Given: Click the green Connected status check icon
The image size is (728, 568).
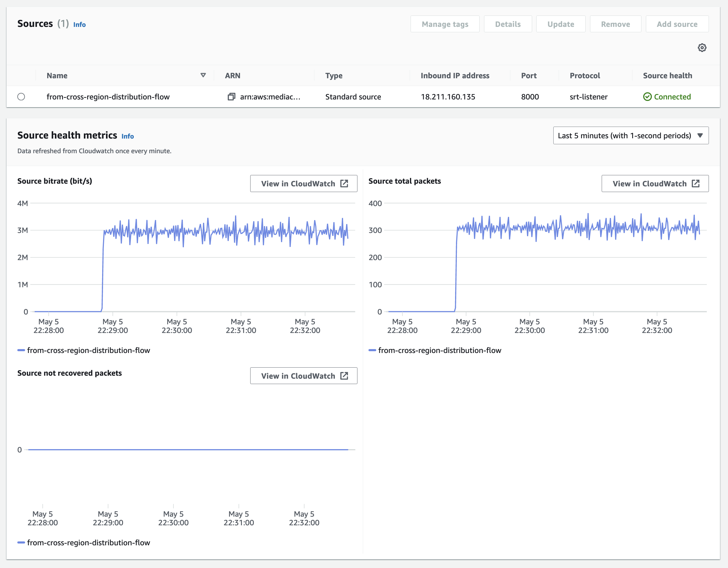Looking at the screenshot, I should click(x=647, y=97).
